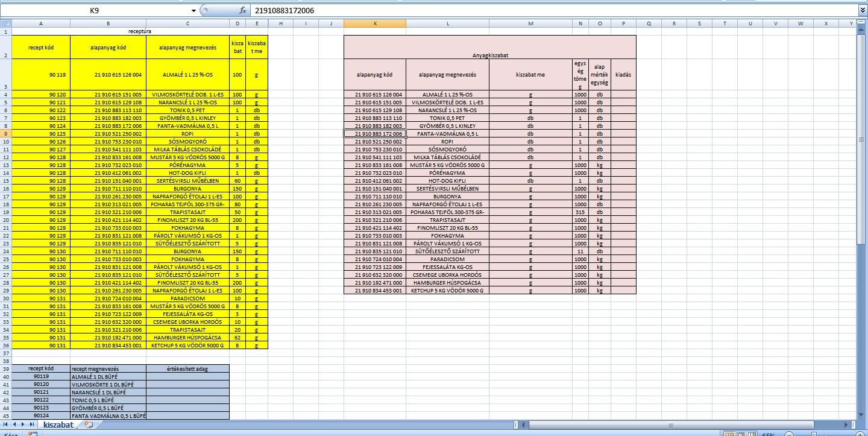The image size is (868, 436).
Task: Select column L header
Action: [x=447, y=24]
